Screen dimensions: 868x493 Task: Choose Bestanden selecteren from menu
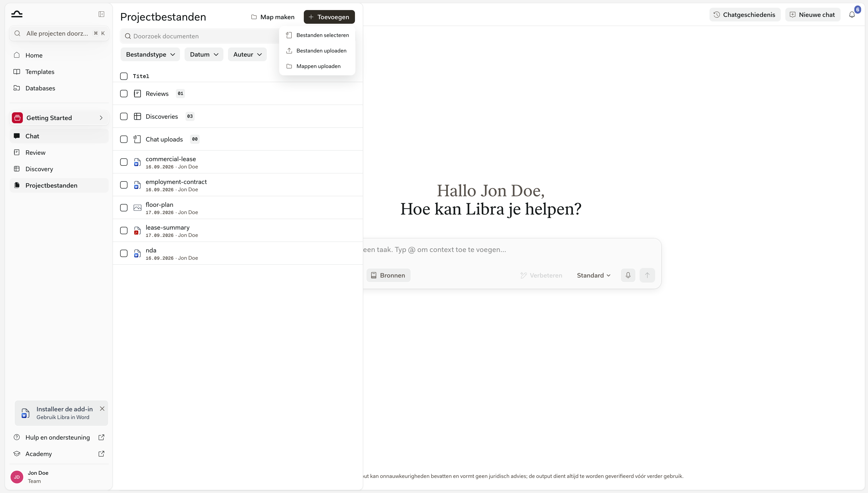tap(317, 35)
